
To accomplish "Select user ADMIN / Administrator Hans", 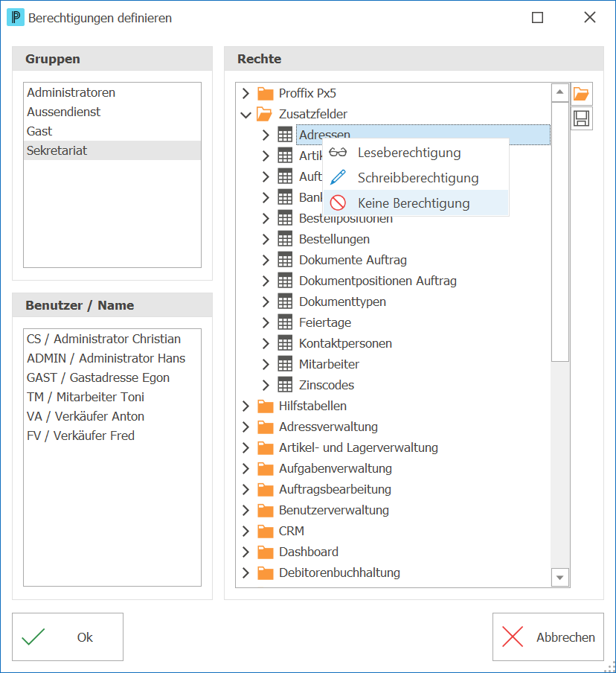I will click(112, 358).
